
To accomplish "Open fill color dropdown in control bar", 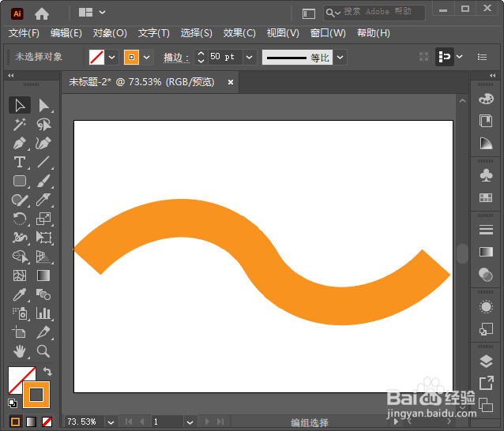I will pyautogui.click(x=112, y=58).
